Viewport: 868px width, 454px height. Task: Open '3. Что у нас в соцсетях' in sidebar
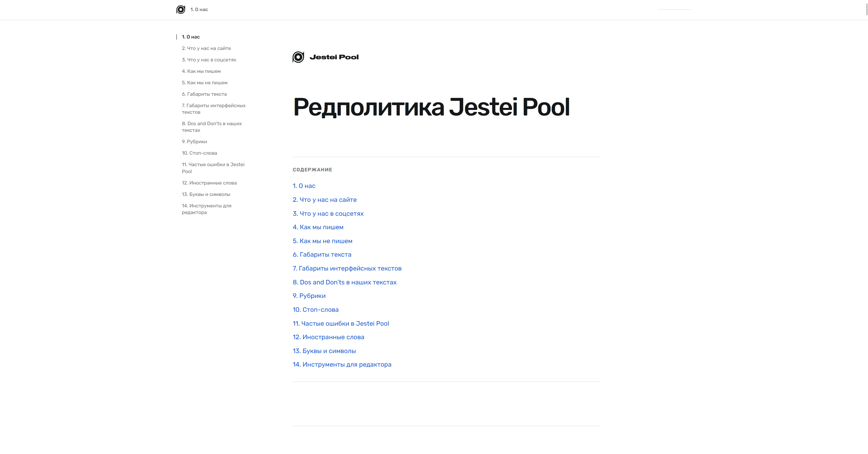point(209,60)
